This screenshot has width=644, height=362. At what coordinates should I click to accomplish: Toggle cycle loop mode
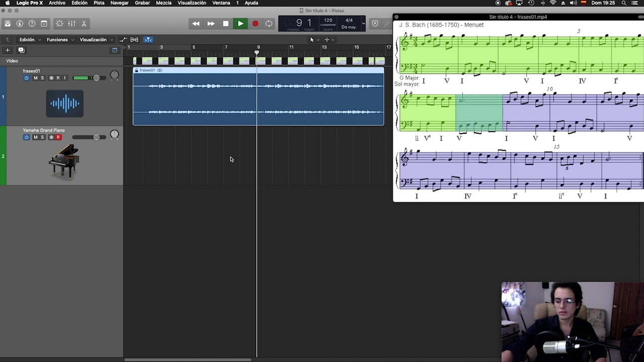point(269,24)
